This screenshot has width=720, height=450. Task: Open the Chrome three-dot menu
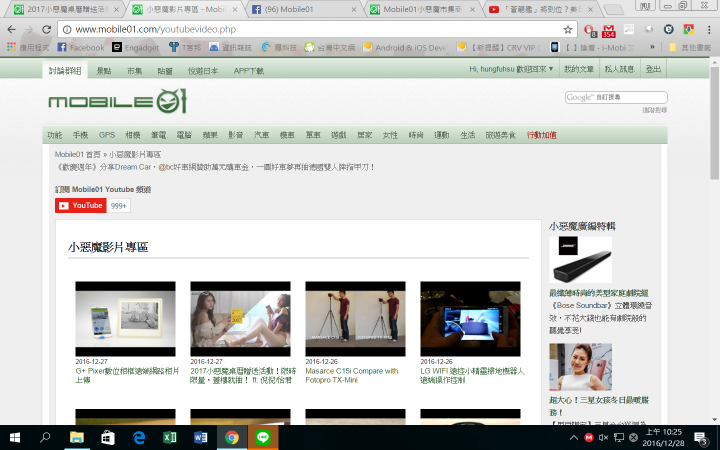point(709,29)
